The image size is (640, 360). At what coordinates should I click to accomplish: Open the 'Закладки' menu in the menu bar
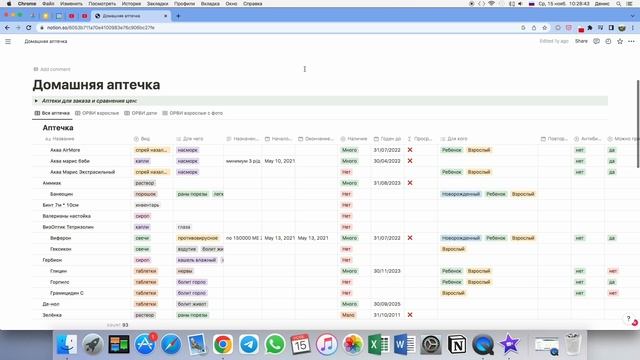point(158,4)
